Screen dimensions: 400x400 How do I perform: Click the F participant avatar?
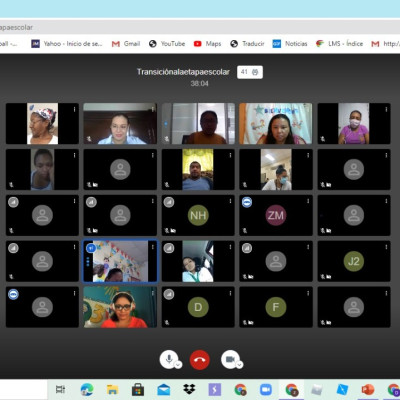[276, 307]
